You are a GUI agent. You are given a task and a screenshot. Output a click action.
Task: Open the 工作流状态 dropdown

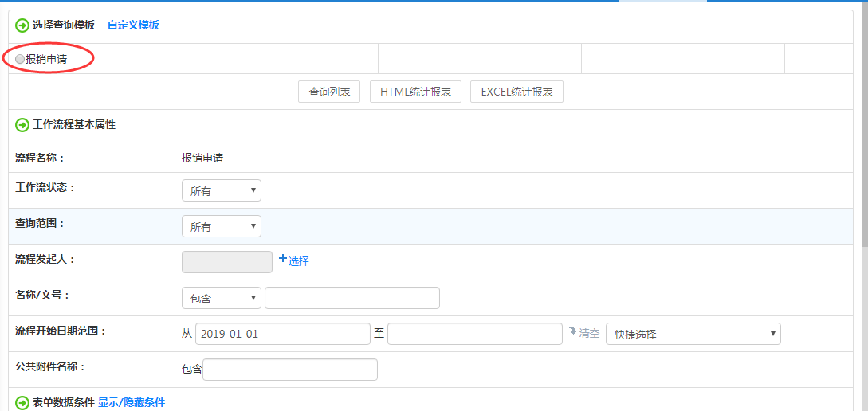point(221,190)
